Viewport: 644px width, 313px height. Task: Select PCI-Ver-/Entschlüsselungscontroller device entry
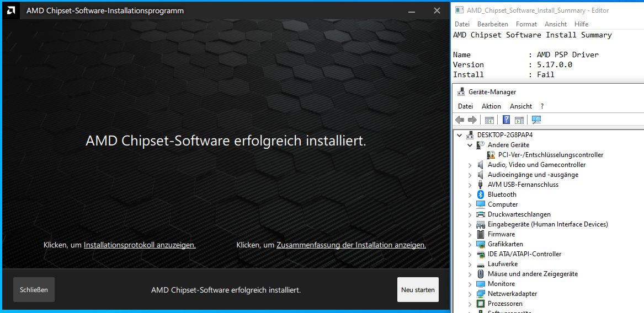tap(550, 155)
